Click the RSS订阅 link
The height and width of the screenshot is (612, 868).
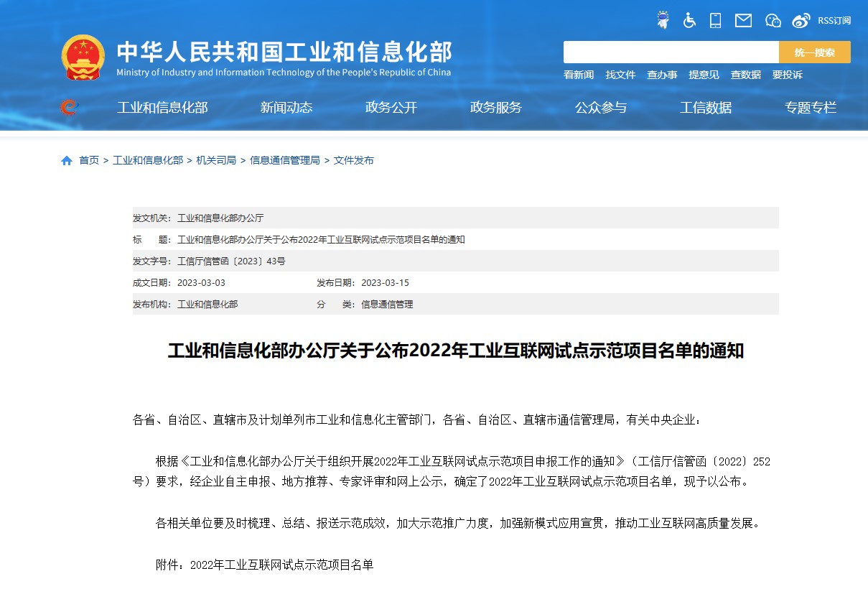click(x=834, y=21)
